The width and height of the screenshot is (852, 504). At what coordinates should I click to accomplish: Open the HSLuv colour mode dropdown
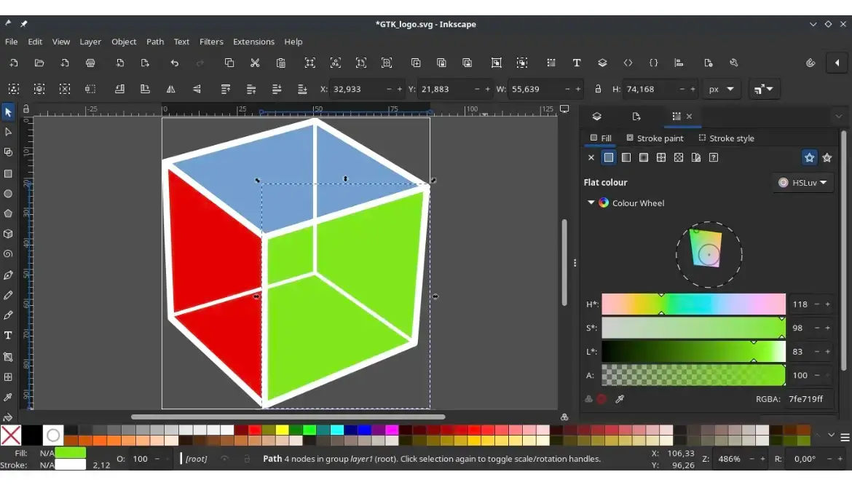802,183
